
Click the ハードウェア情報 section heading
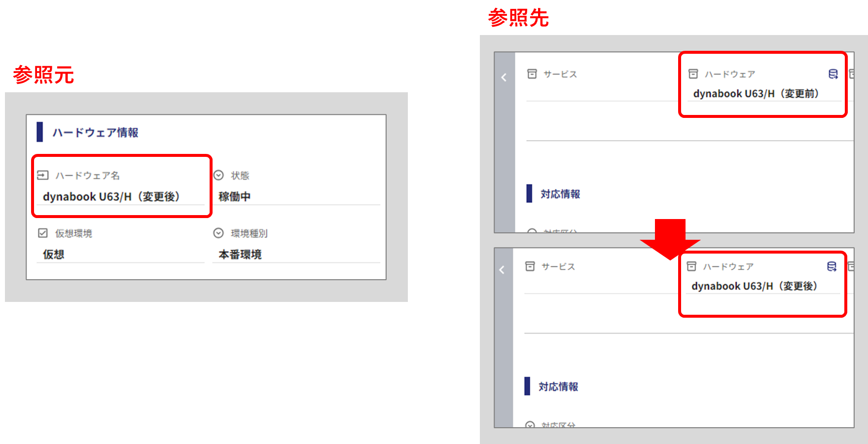coord(95,132)
